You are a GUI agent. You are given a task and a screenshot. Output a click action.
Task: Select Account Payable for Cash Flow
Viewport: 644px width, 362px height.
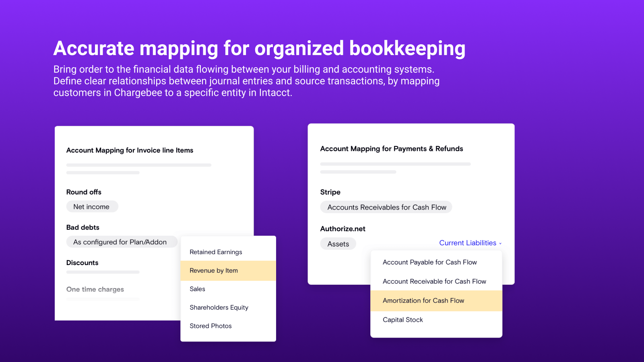[429, 262]
